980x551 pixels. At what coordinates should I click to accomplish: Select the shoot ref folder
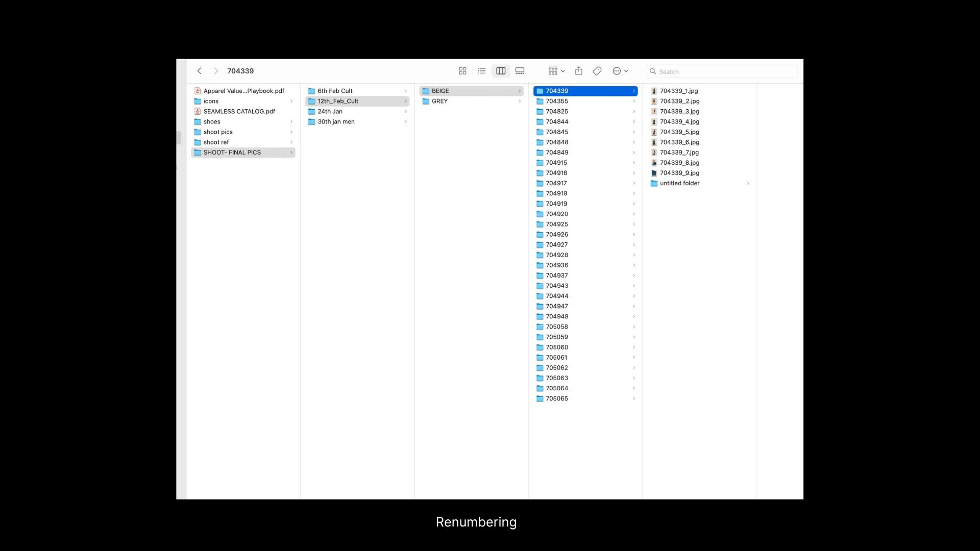[x=216, y=142]
